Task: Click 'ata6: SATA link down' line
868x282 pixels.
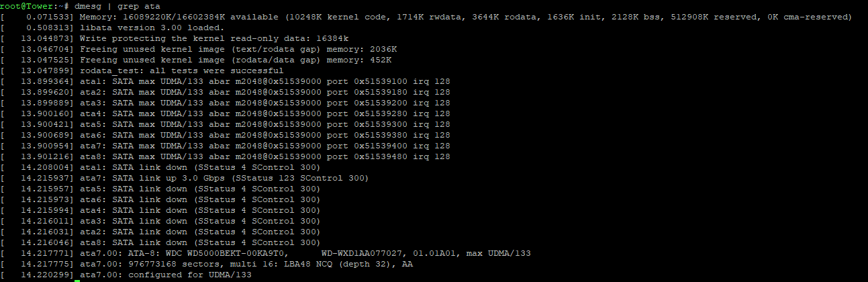Action: (161, 199)
